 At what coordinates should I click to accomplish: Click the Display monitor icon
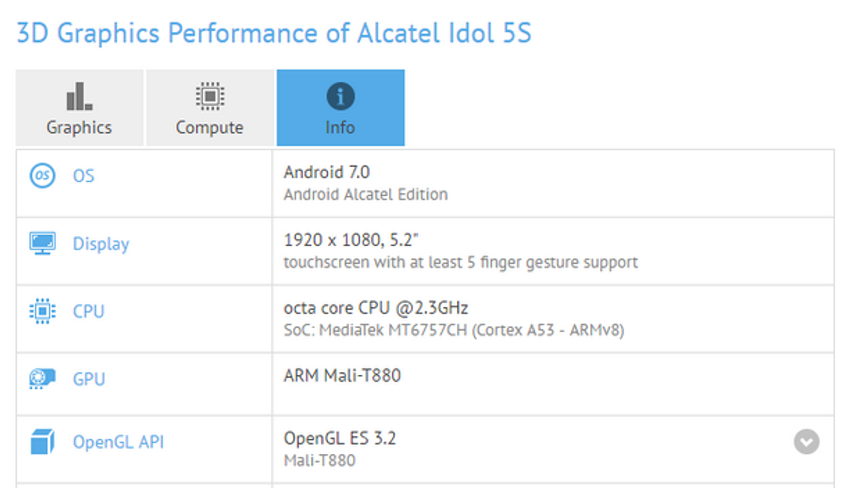[42, 243]
